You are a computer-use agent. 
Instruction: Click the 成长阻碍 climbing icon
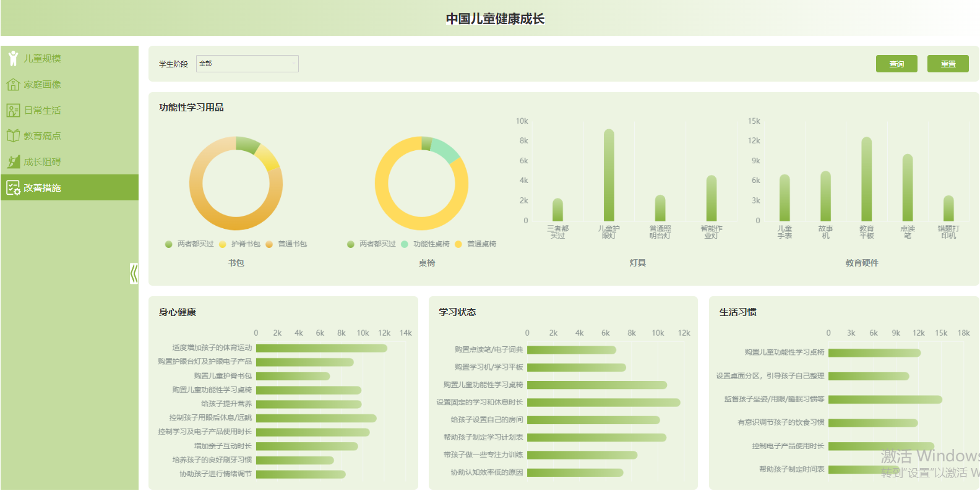pos(13,161)
